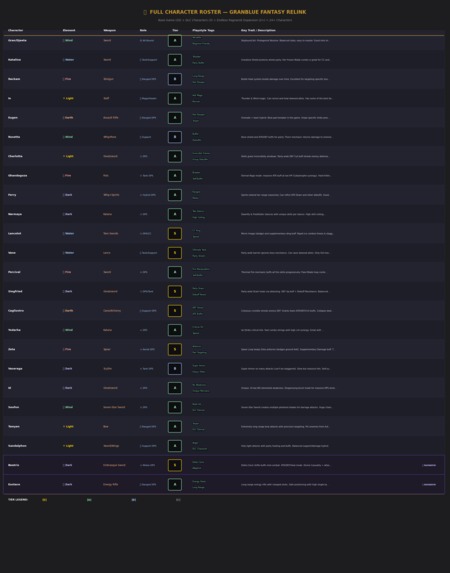Screen dimensions: 450x573
Task: Click the Character column header
Action: [15, 30]
